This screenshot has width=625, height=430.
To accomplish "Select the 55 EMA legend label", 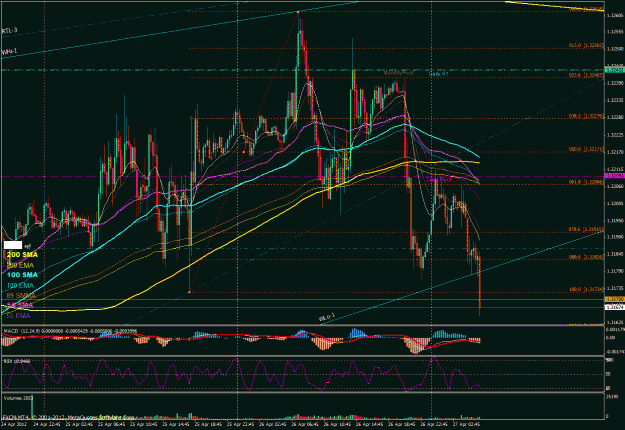I will (18, 316).
